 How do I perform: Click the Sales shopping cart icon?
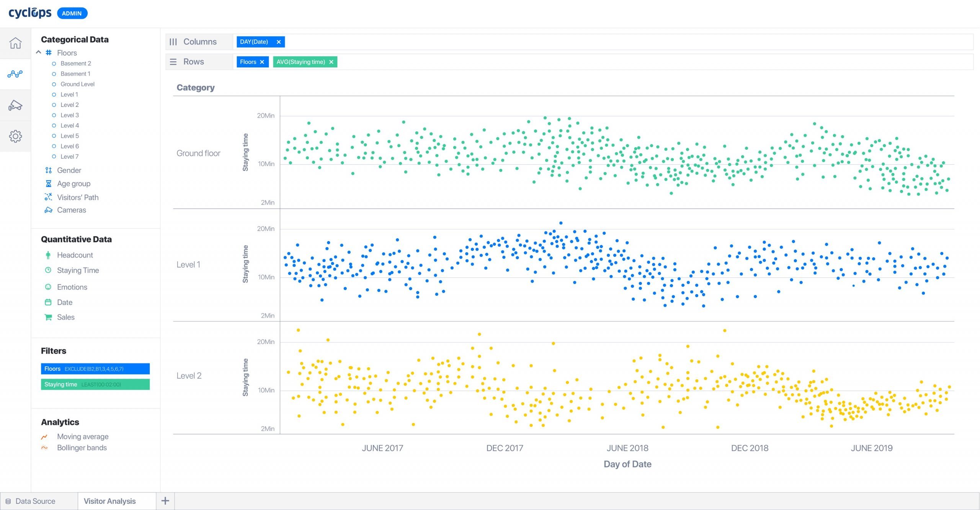click(x=48, y=317)
